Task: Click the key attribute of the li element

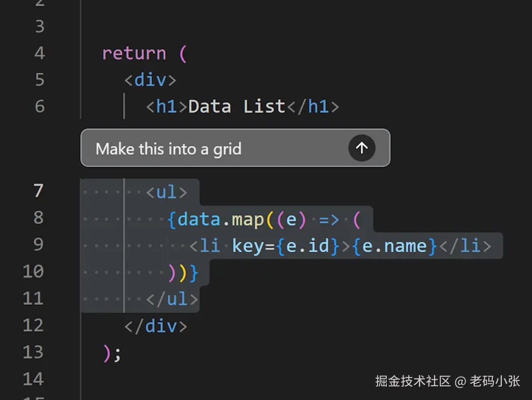Action: tap(249, 246)
